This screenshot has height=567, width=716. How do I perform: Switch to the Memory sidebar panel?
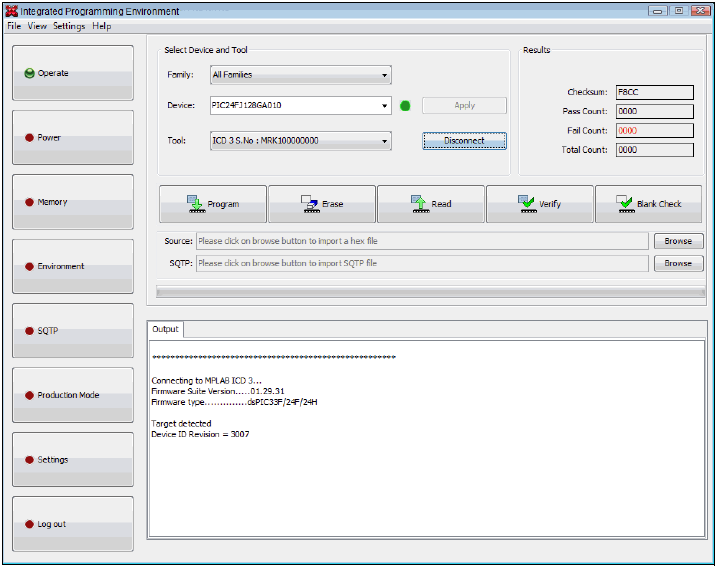point(72,202)
